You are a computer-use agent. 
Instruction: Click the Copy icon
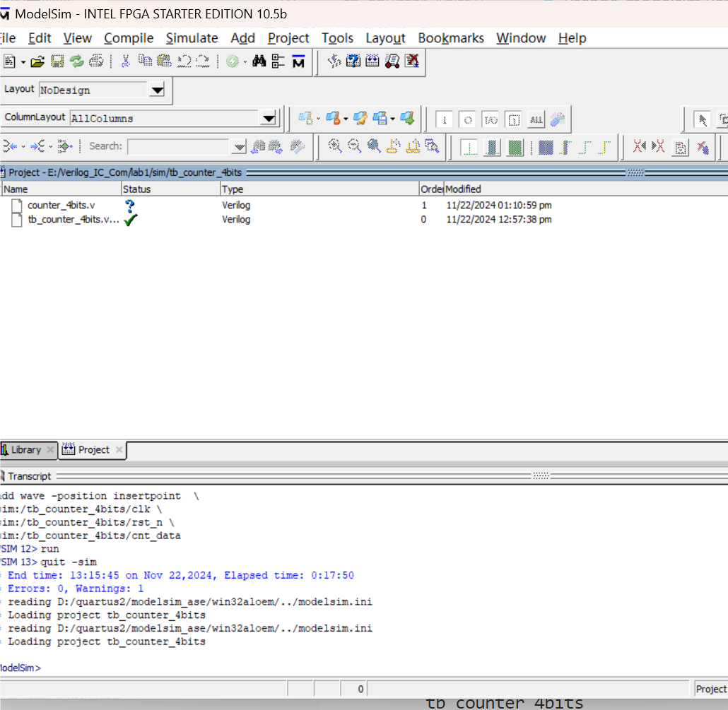tap(146, 61)
